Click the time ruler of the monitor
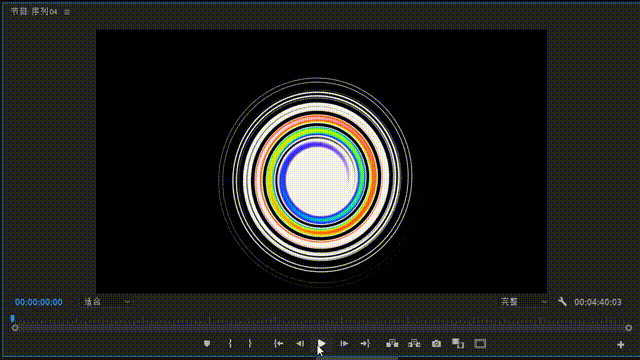Image resolution: width=640 pixels, height=360 pixels. pyautogui.click(x=322, y=319)
